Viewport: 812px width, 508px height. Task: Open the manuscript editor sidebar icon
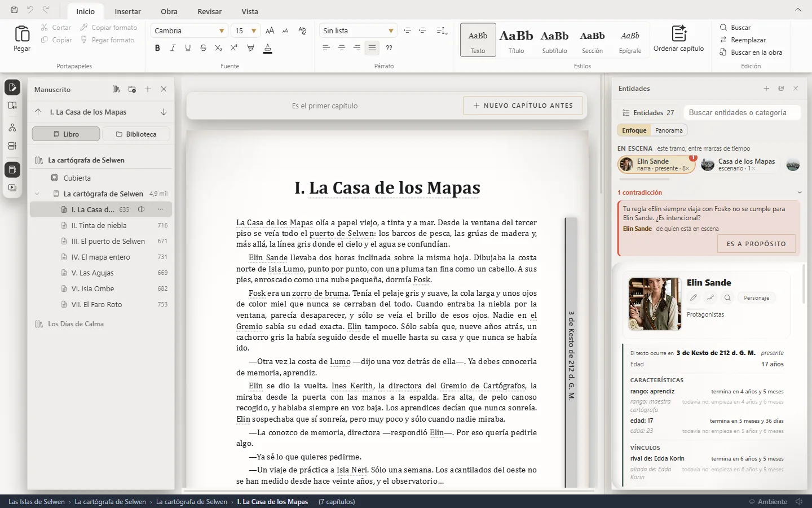(x=12, y=87)
